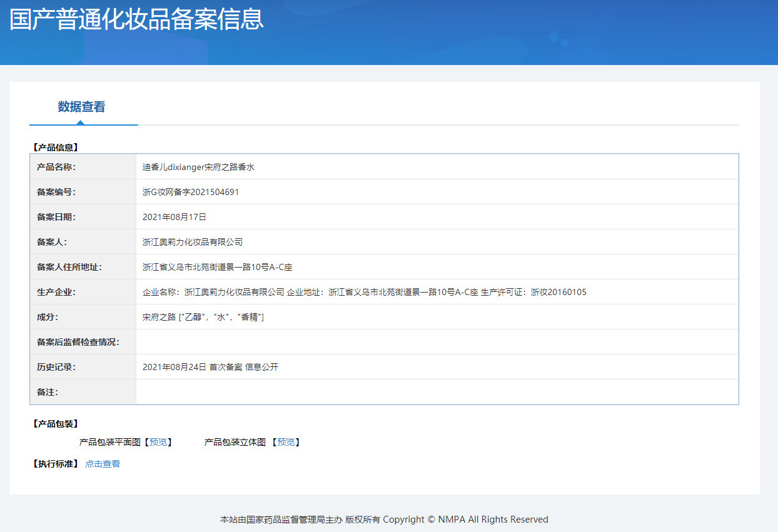Click the 备案人住所地址 address value
This screenshot has height=532, width=778.
click(x=218, y=267)
